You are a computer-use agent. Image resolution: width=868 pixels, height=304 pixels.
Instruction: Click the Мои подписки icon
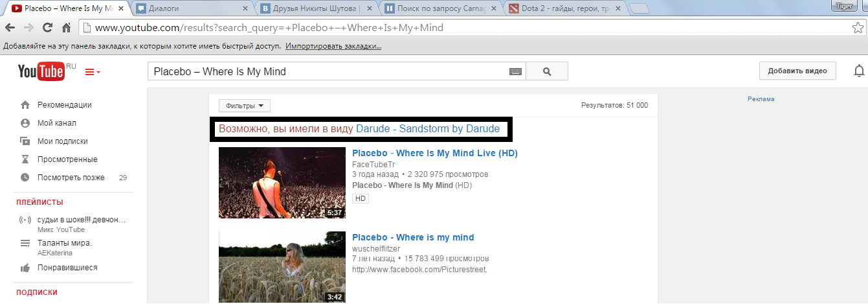[25, 141]
